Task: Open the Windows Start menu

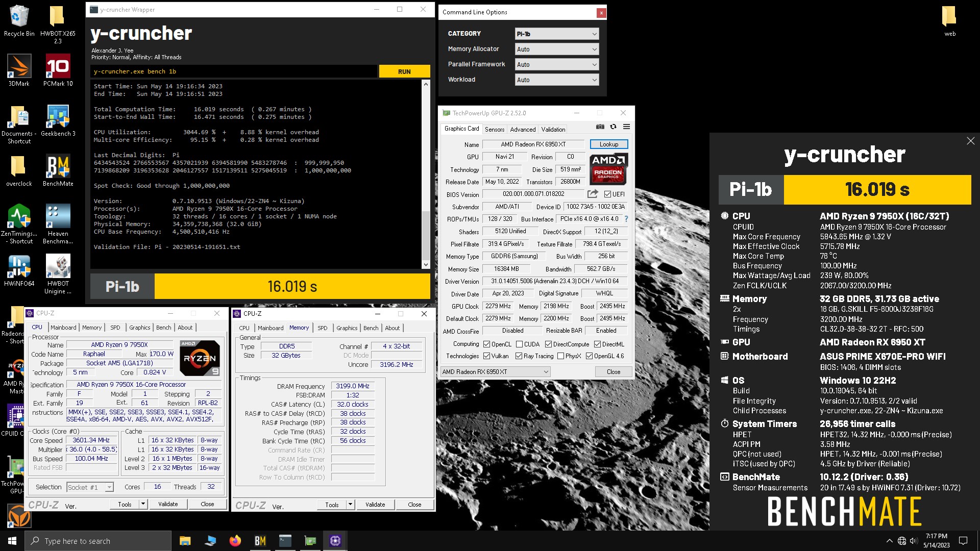Action: point(12,541)
